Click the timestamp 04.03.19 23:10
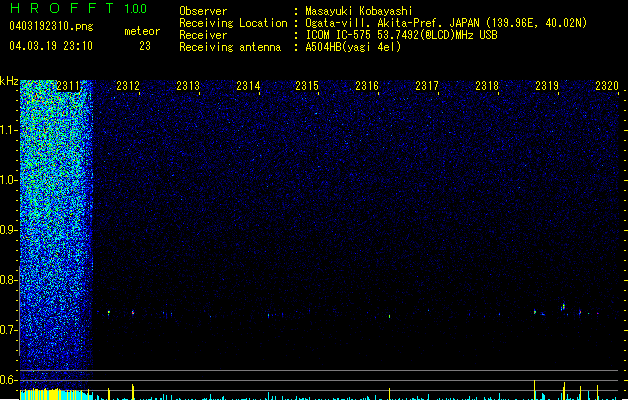This screenshot has height=400, width=629. (51, 46)
